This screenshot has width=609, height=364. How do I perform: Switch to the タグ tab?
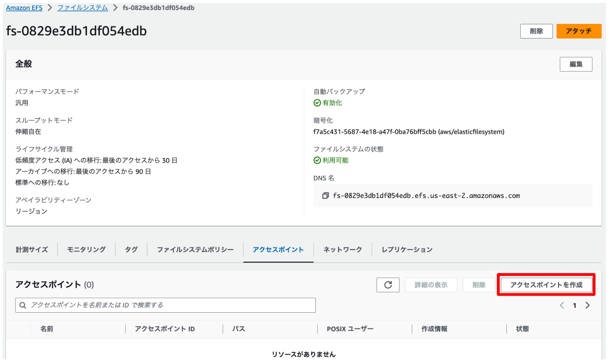pyautogui.click(x=131, y=250)
